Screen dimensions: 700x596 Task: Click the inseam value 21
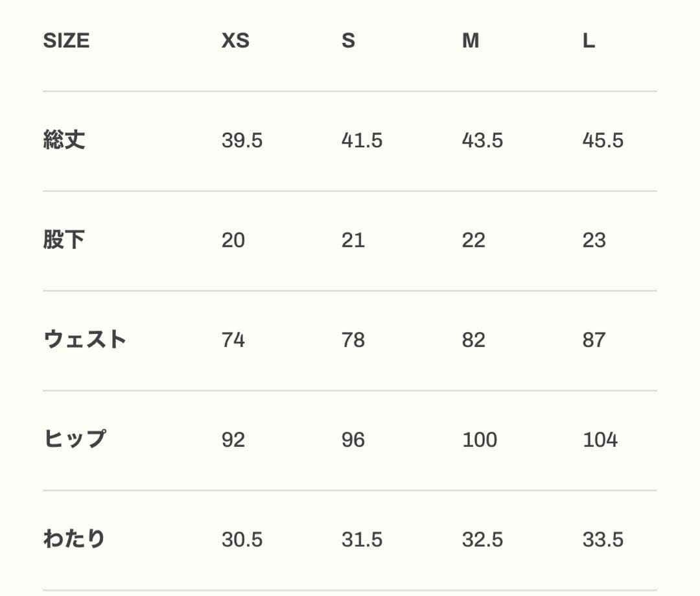(353, 241)
